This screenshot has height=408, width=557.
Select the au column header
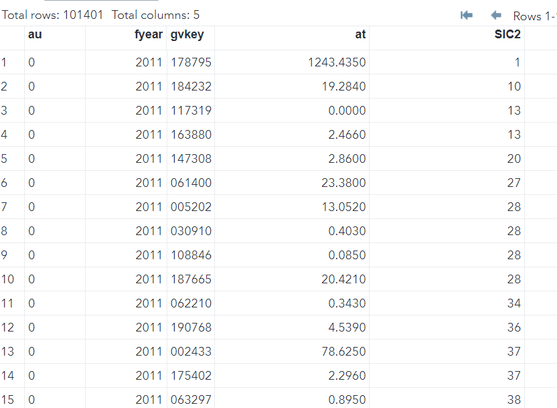(35, 34)
